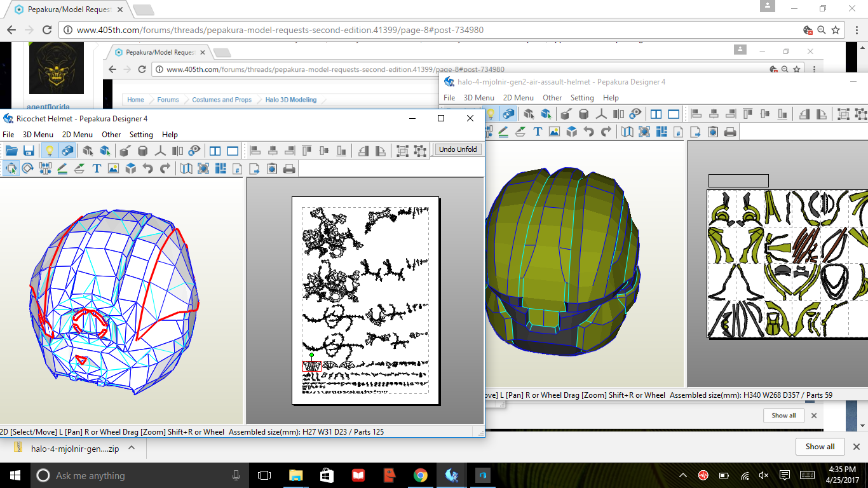Open File Explorer from the taskbar
Viewport: 868px width, 488px height.
tap(295, 475)
